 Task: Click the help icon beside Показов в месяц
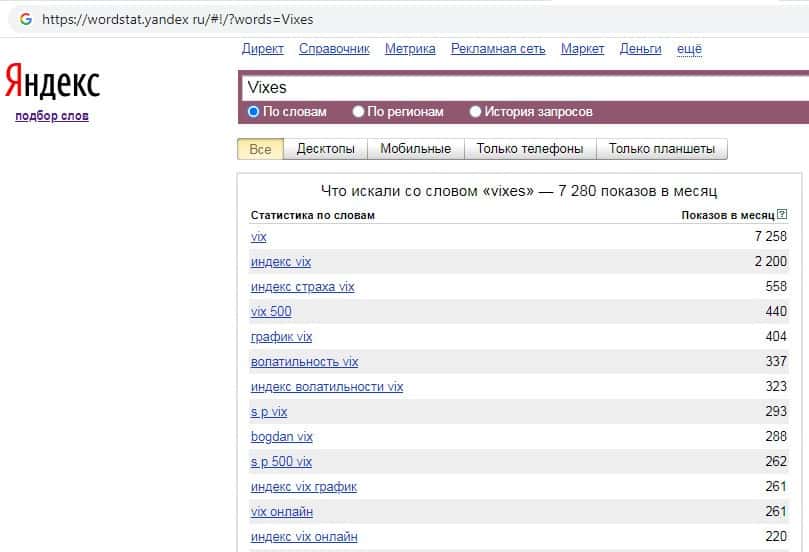782,215
